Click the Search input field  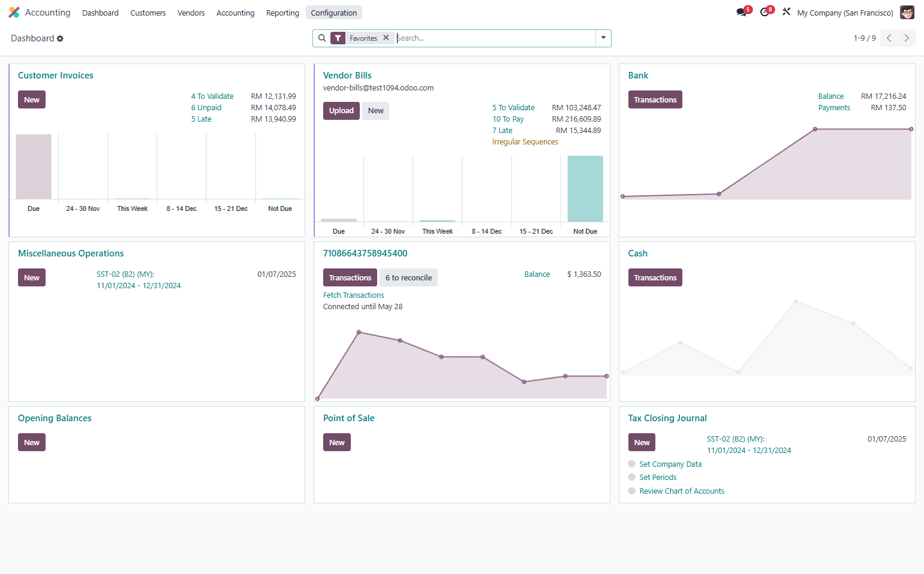pyautogui.click(x=495, y=38)
